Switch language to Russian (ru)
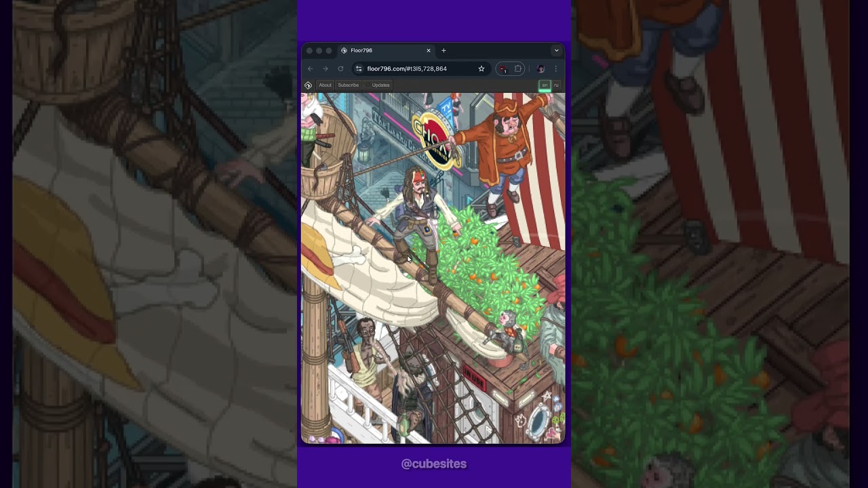Image resolution: width=868 pixels, height=488 pixels. tap(556, 85)
